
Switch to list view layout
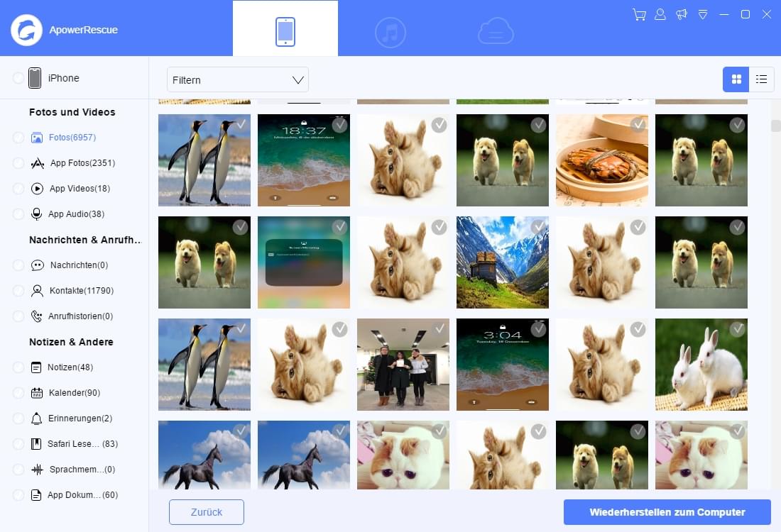(761, 79)
